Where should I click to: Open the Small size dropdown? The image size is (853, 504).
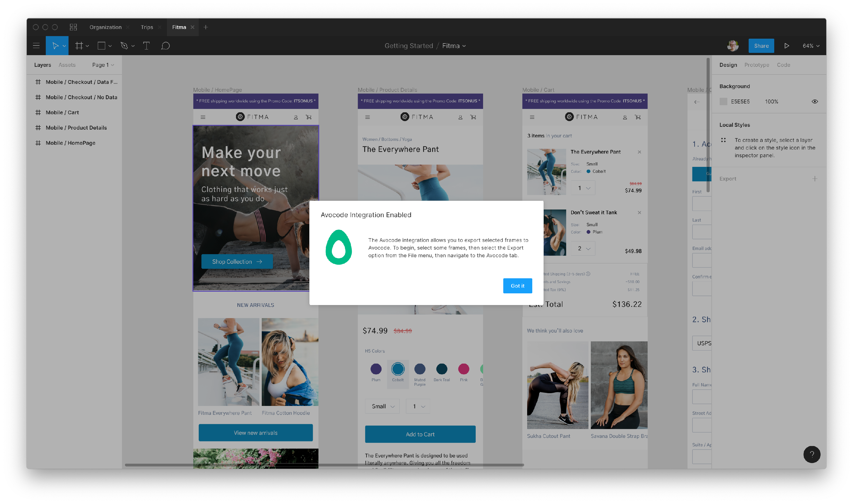click(382, 406)
